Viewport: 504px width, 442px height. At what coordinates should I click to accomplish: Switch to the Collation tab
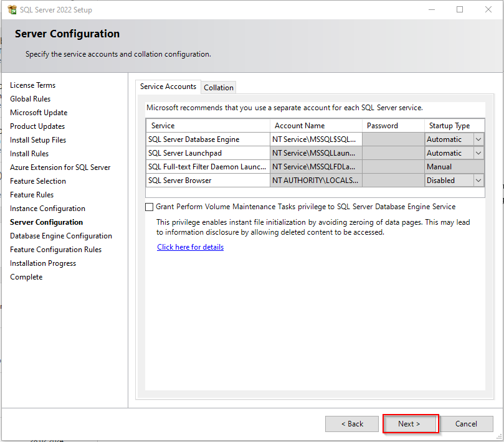pyautogui.click(x=219, y=88)
